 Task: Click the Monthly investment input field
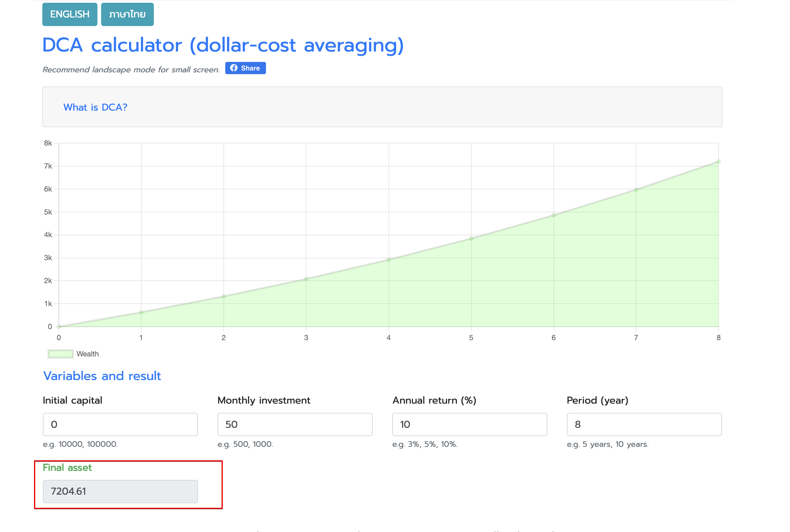[x=294, y=424]
